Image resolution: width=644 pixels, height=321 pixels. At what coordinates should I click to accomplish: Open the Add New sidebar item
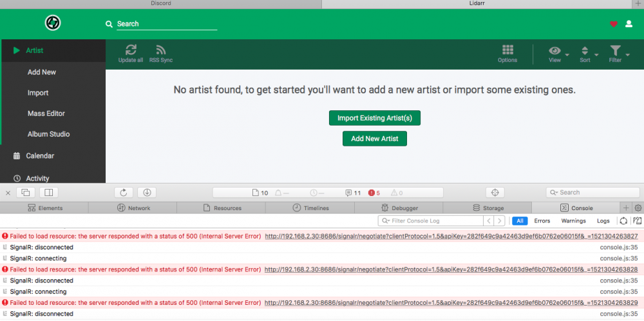click(x=53, y=72)
